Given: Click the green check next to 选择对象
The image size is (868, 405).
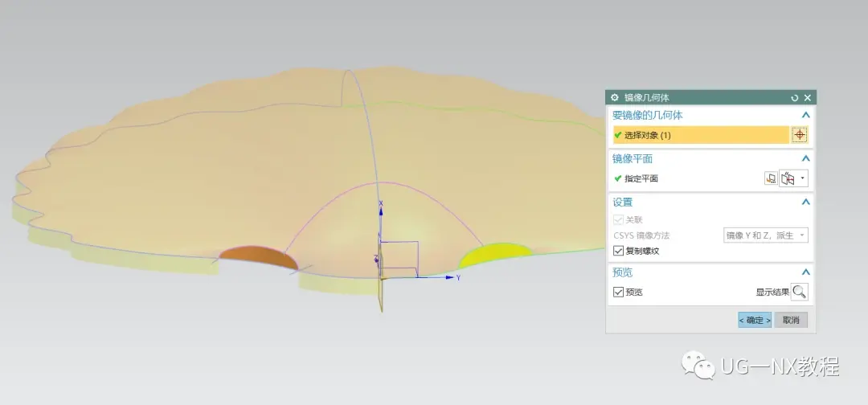Looking at the screenshot, I should 618,134.
